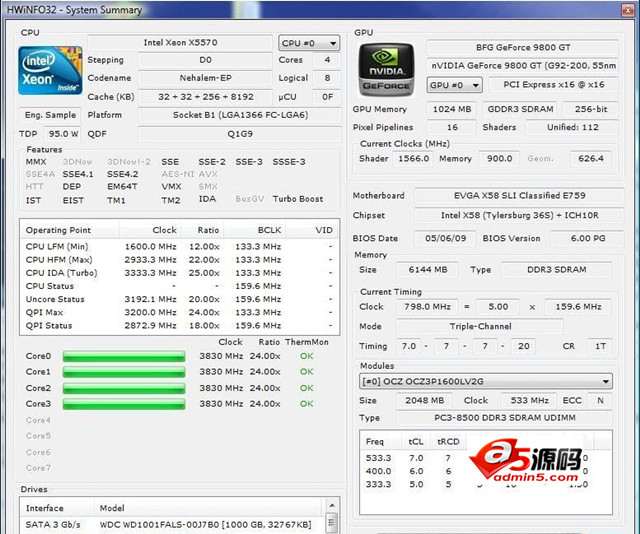Click the module clock 533 MHz field
640x534 pixels.
pos(529,401)
